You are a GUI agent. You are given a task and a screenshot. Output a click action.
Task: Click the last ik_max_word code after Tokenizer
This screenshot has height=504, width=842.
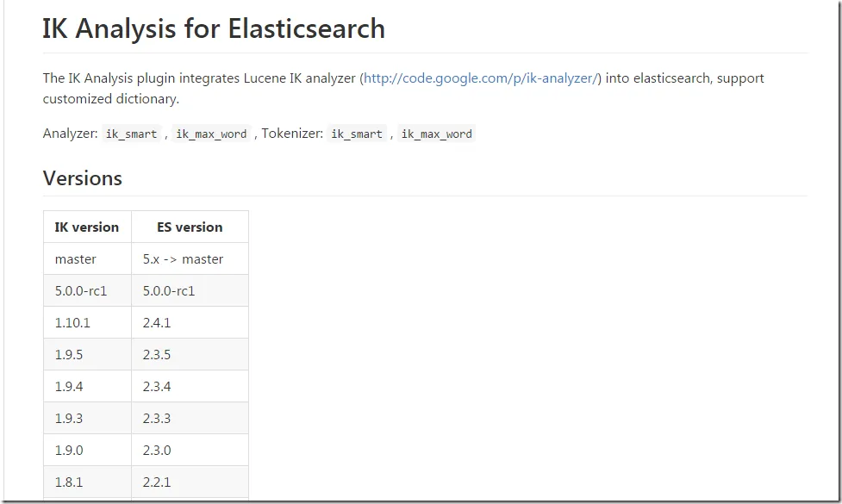click(x=436, y=134)
